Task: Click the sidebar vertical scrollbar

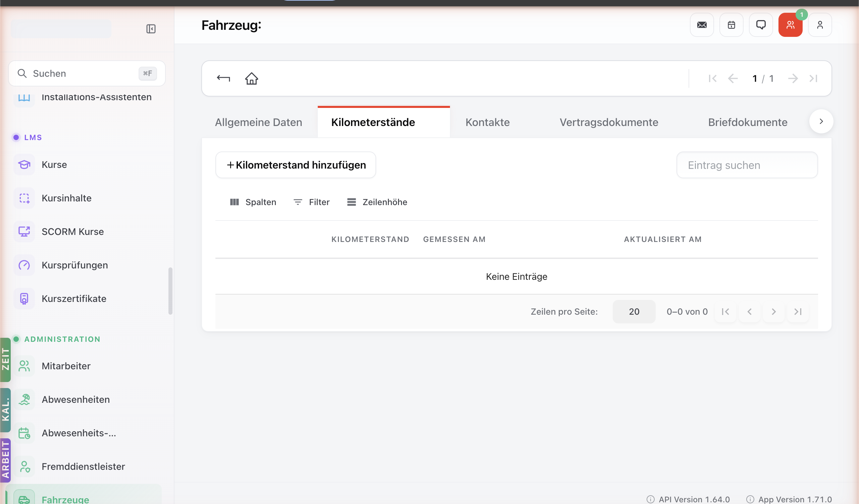Action: [x=170, y=291]
